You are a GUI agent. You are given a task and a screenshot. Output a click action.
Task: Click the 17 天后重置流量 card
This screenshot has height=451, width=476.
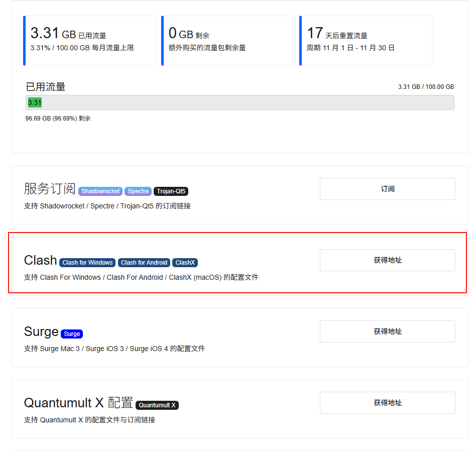(366, 41)
